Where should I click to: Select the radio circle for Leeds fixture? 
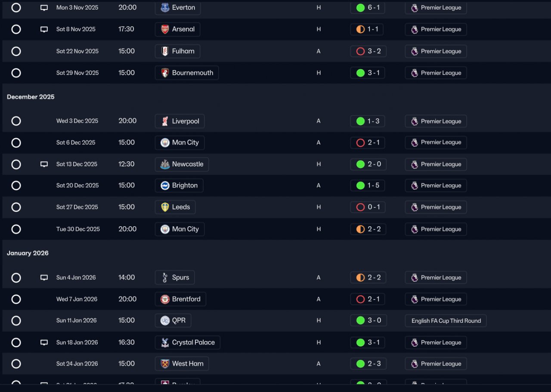pyautogui.click(x=16, y=207)
